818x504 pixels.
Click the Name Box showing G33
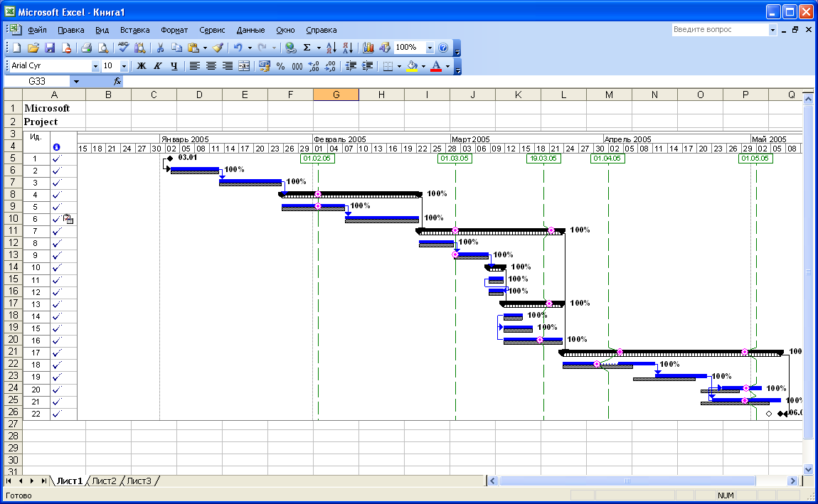point(37,81)
